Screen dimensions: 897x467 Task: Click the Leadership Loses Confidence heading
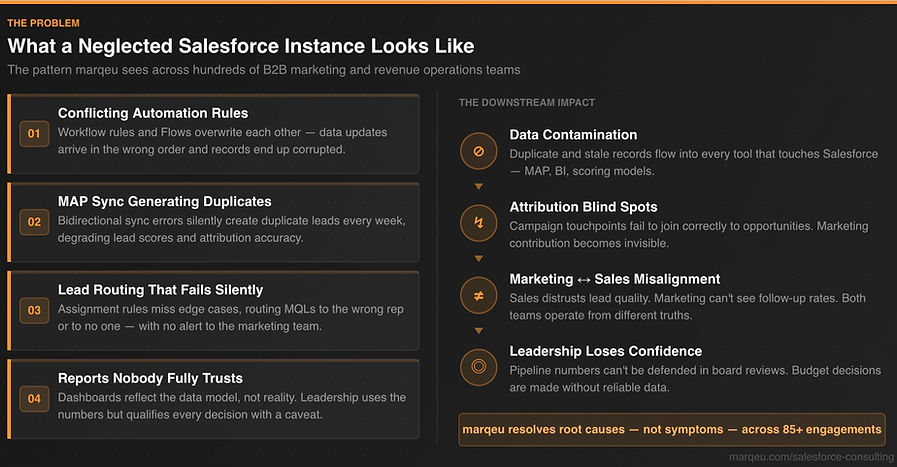[606, 351]
